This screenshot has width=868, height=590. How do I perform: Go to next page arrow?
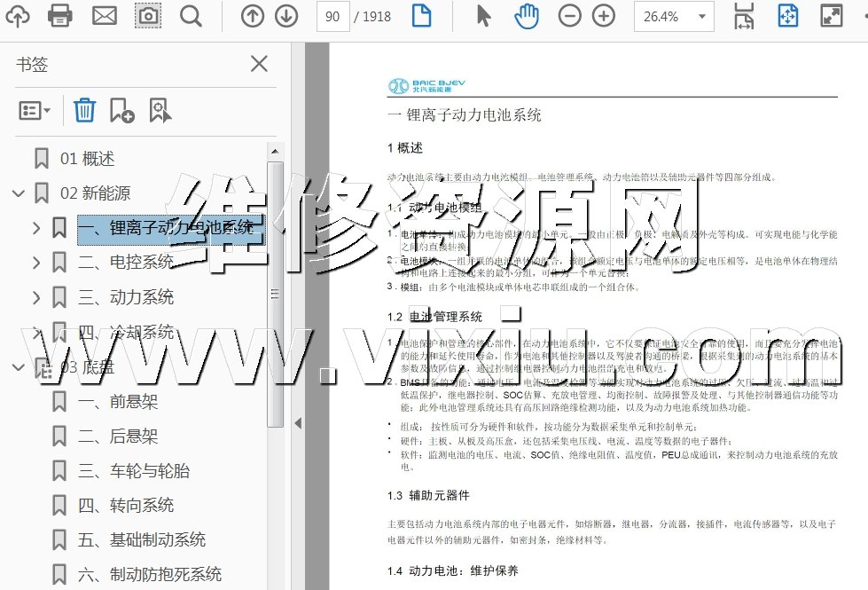click(285, 16)
